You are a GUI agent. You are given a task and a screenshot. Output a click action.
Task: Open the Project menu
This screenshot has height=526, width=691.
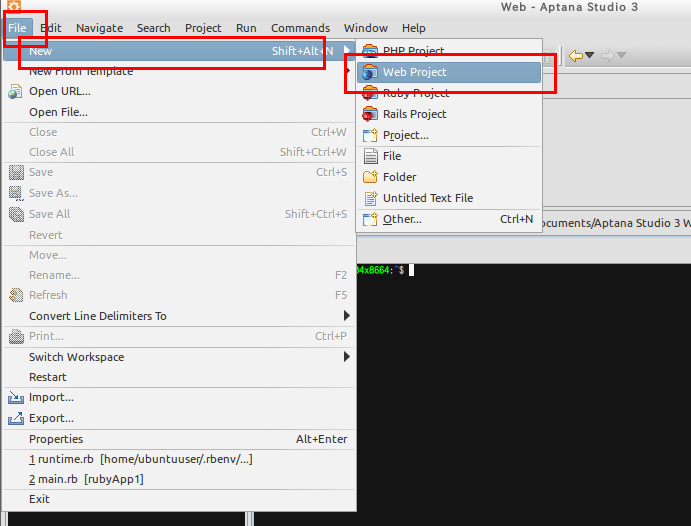[x=203, y=28]
